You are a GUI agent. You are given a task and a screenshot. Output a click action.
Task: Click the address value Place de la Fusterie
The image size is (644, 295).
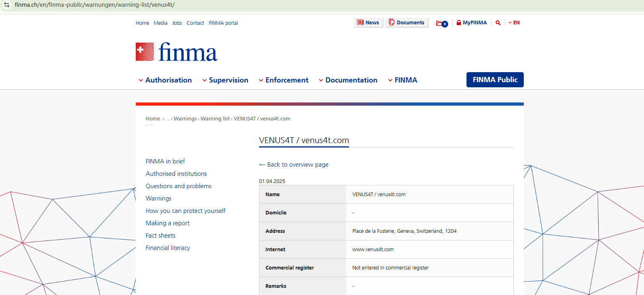[x=404, y=231]
